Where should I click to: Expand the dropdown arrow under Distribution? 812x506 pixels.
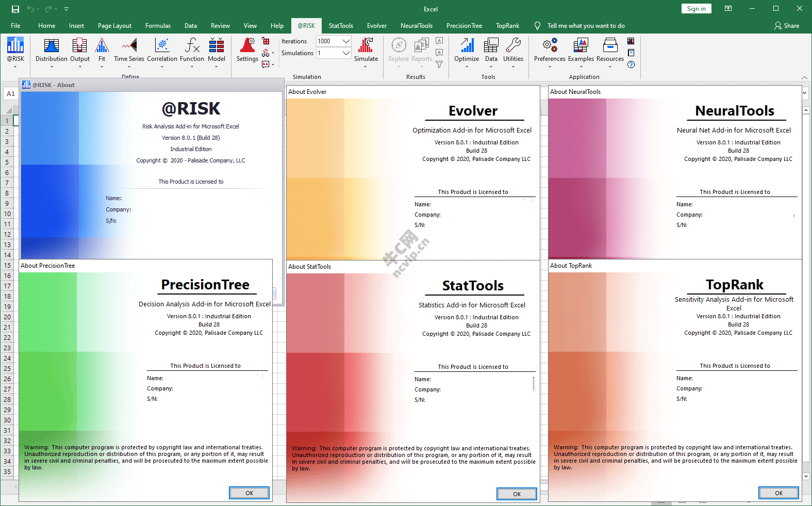click(x=52, y=67)
